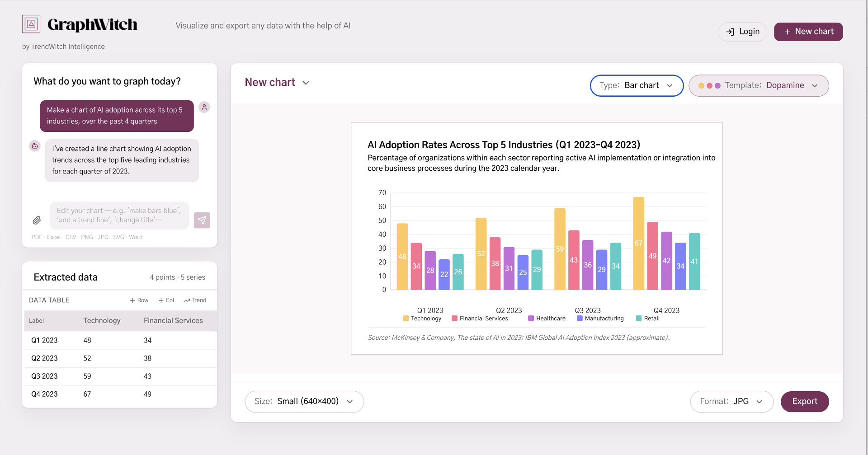Click the Extracted data heading
This screenshot has height=455, width=868.
coord(66,277)
